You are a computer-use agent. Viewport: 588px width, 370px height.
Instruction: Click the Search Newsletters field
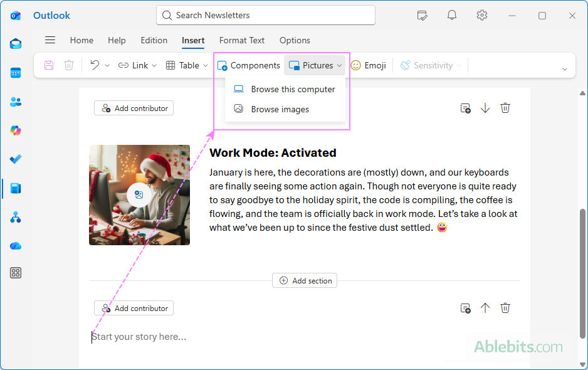265,15
